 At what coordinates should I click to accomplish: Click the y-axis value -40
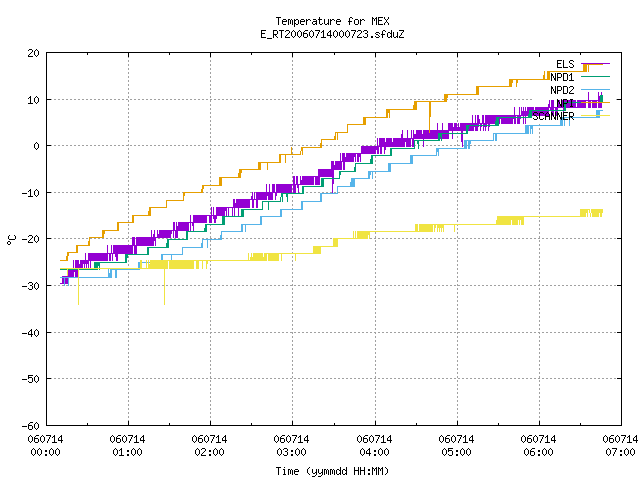31,333
